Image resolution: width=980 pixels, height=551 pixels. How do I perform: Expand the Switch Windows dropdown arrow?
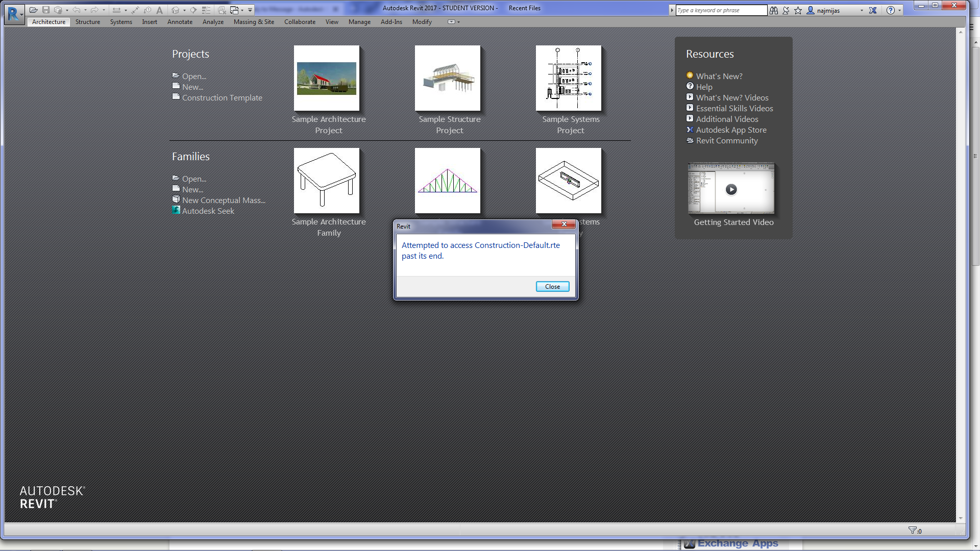click(x=242, y=10)
